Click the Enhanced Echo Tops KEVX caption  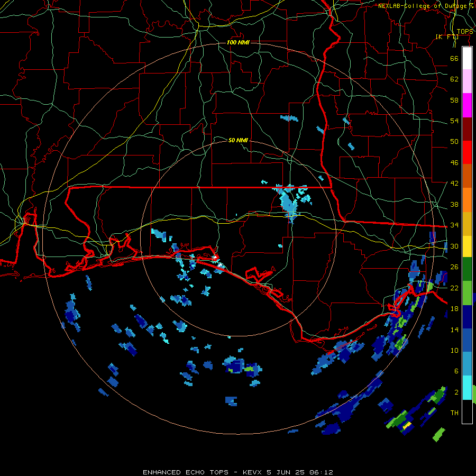(238, 472)
